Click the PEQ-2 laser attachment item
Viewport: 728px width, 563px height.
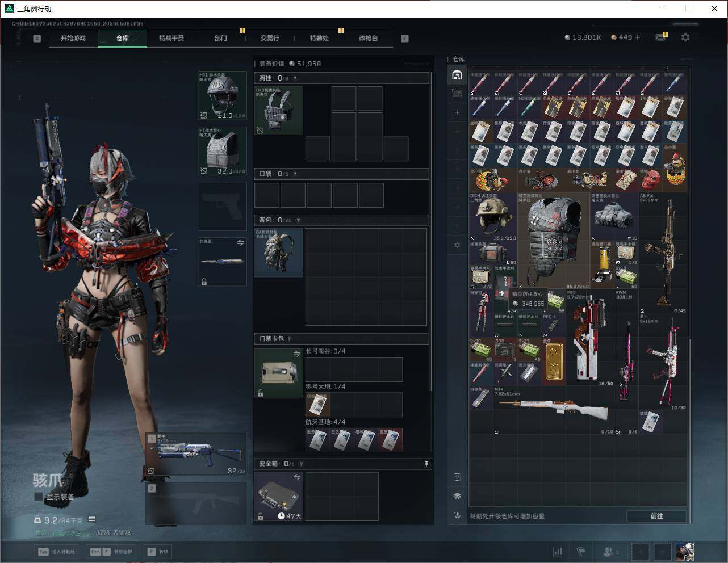click(554, 325)
